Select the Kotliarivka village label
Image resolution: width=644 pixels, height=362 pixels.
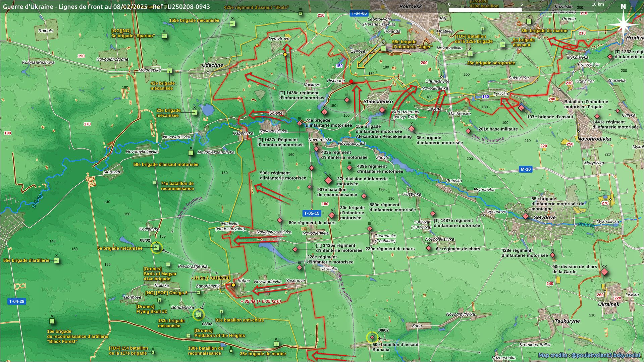[149, 229]
